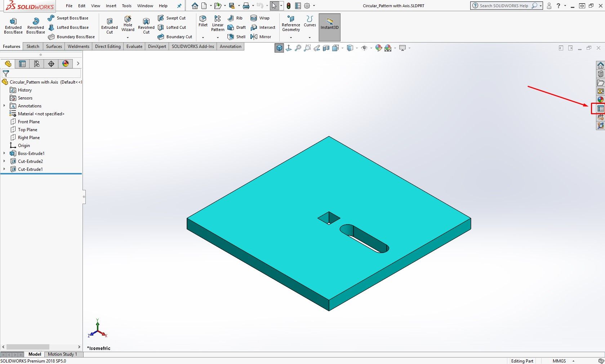This screenshot has height=364, width=605.
Task: Click the Shell feature icon
Action: [236, 37]
